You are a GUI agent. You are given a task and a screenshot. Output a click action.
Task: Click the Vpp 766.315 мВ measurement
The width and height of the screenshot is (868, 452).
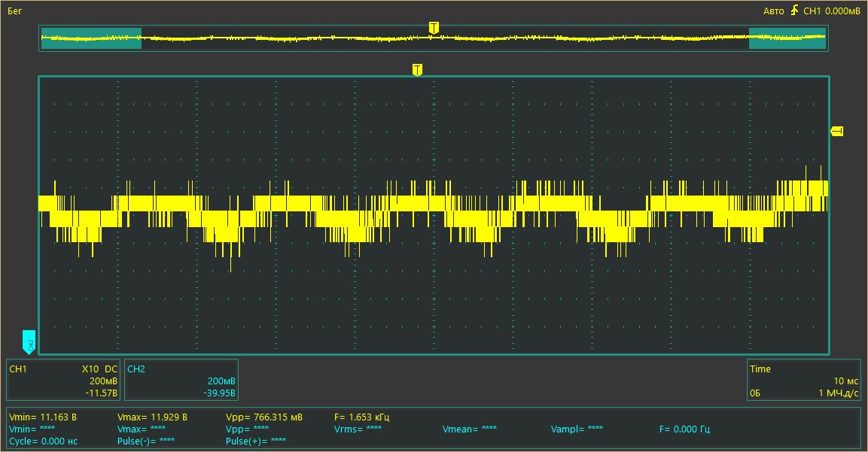(x=264, y=417)
